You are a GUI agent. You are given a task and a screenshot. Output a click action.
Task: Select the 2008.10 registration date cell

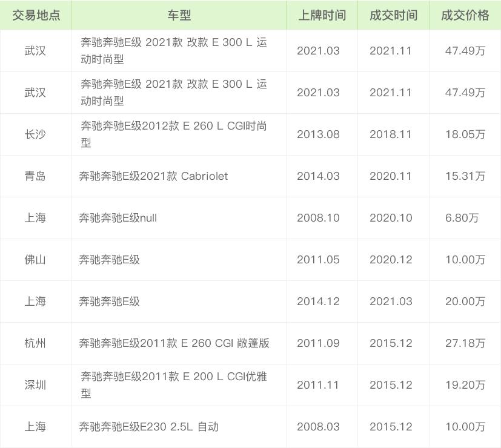click(318, 218)
